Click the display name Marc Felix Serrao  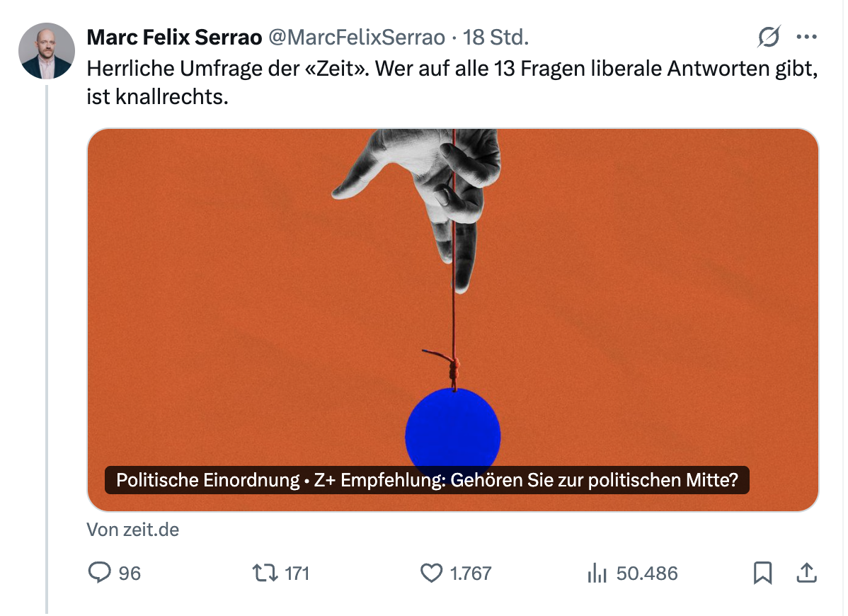click(x=174, y=37)
